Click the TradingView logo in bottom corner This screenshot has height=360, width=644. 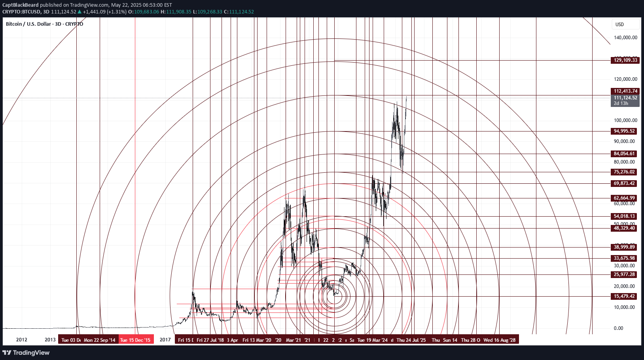[27, 352]
